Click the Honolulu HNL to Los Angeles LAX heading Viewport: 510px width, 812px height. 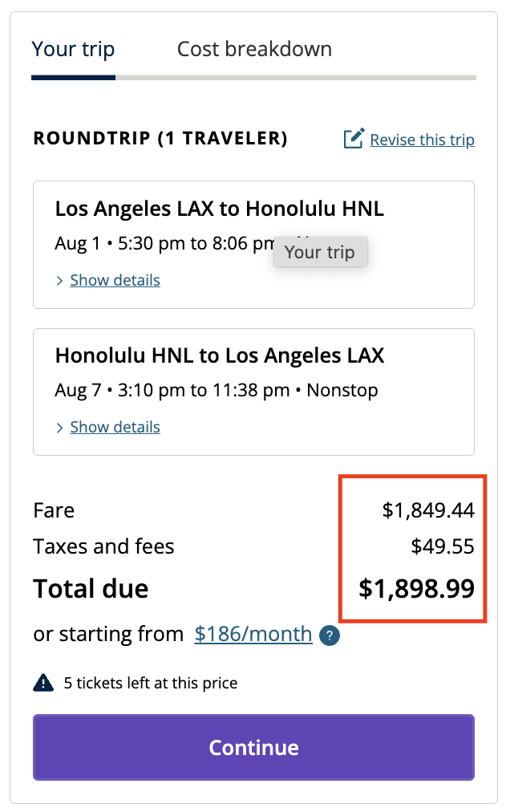pyautogui.click(x=219, y=355)
